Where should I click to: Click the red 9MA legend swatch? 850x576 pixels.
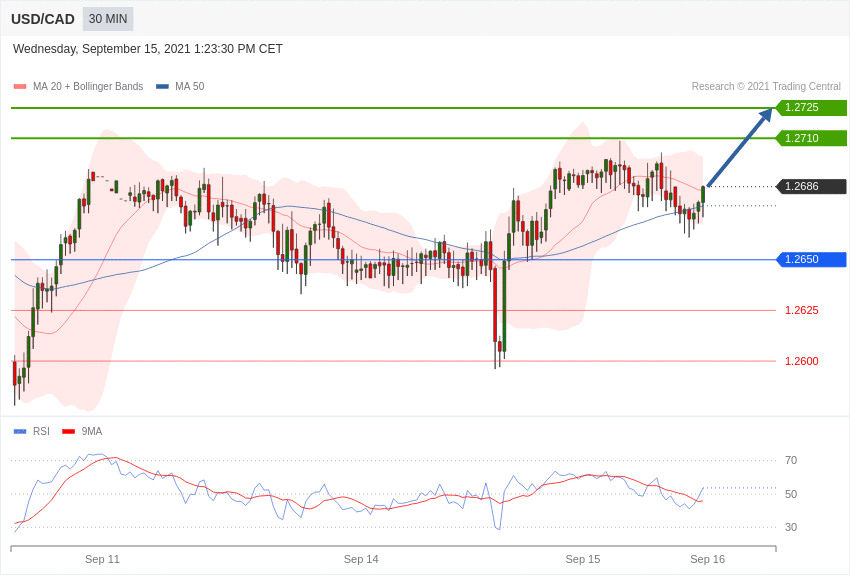pyautogui.click(x=69, y=431)
